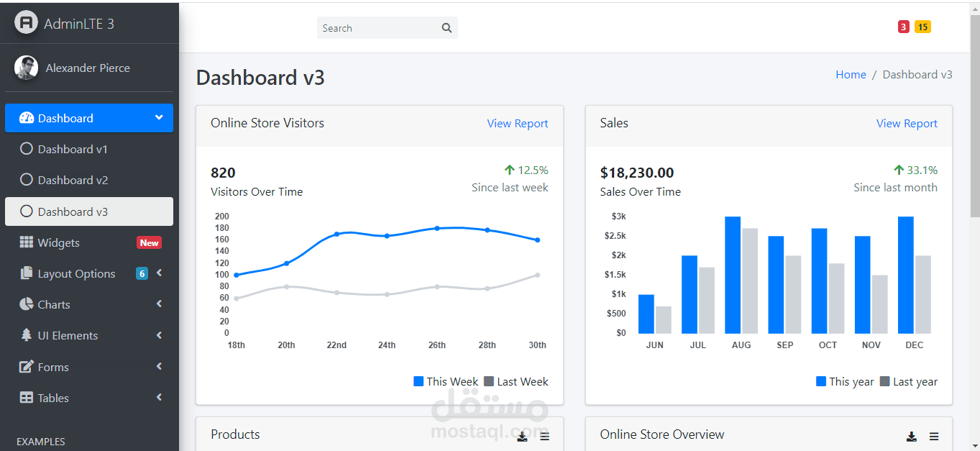Click the search magnifier icon

[x=447, y=28]
